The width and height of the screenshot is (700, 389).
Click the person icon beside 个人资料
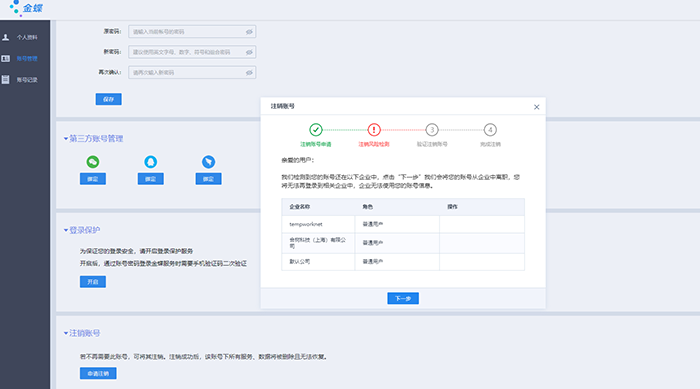click(x=6, y=38)
